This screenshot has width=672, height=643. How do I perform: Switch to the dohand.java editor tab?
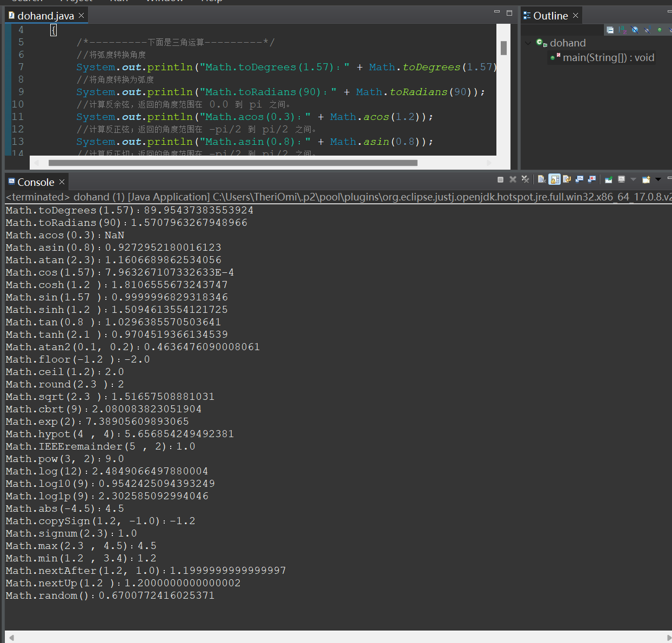tap(45, 16)
